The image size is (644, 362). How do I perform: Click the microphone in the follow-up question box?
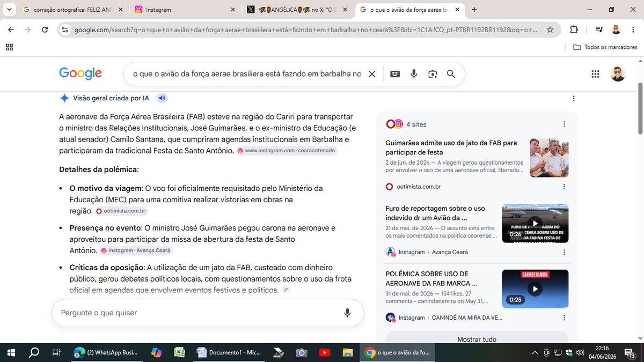pyautogui.click(x=347, y=313)
